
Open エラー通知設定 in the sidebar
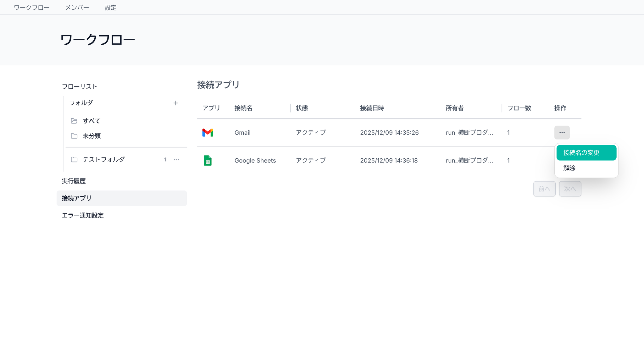pyautogui.click(x=83, y=215)
